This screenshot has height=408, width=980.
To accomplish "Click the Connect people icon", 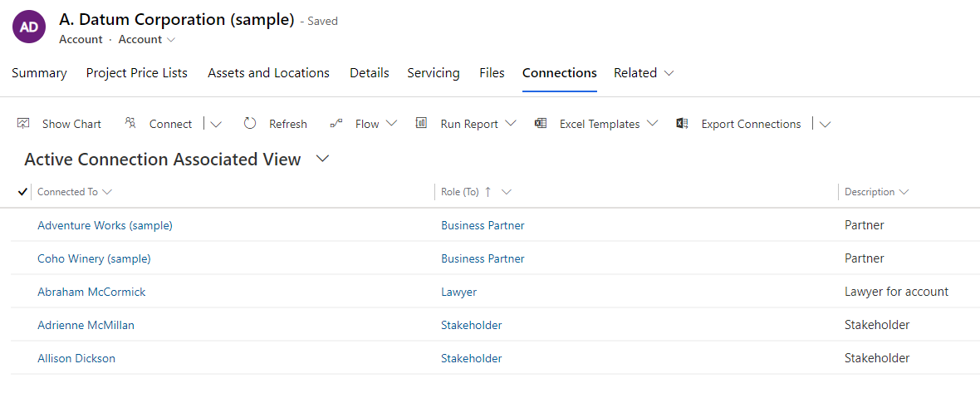I will pos(130,124).
